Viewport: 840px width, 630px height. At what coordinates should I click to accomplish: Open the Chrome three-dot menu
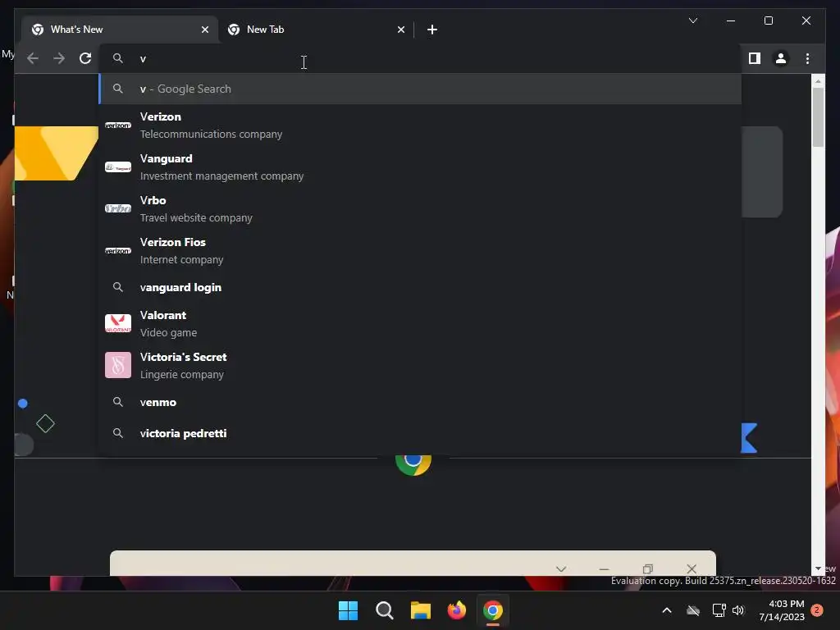pos(807,58)
